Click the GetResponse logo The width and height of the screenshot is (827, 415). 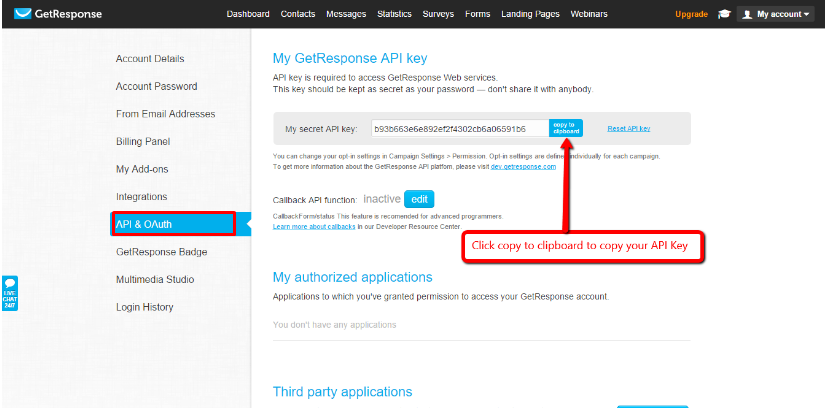coord(58,14)
